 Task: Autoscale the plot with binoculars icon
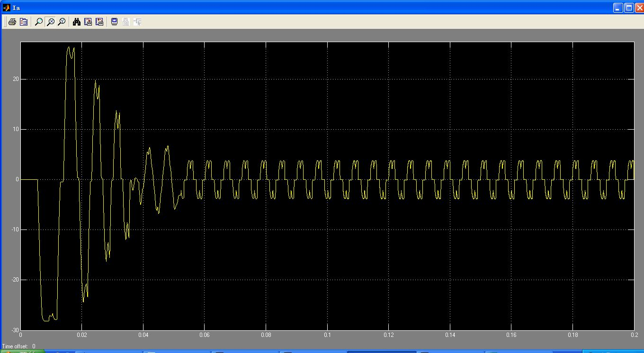[x=77, y=22]
